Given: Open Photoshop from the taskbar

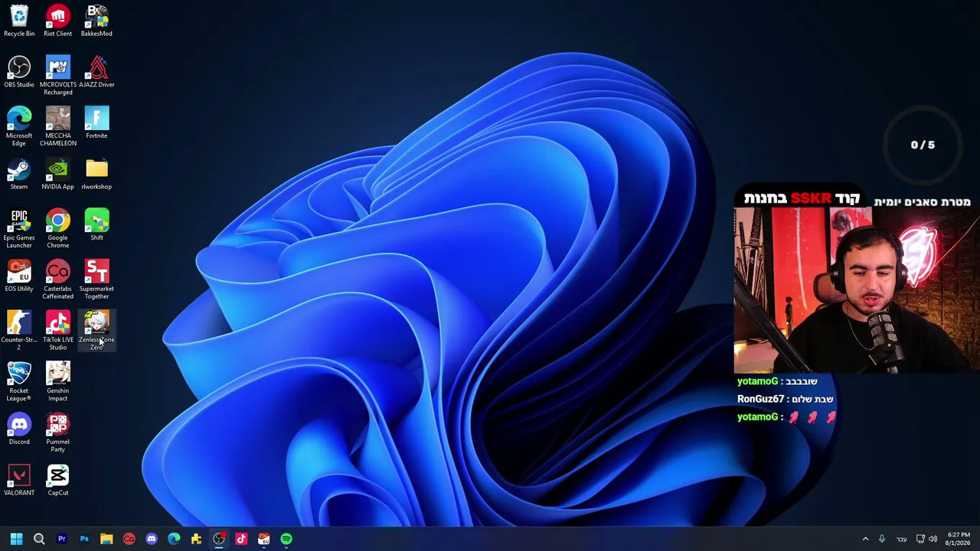Looking at the screenshot, I should pyautogui.click(x=84, y=539).
